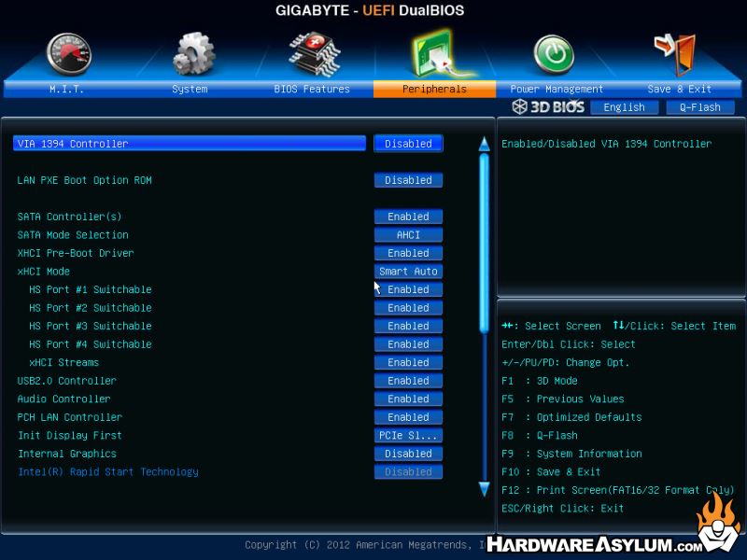This screenshot has width=747, height=560.
Task: Toggle SATA Controller(s) Enabled value
Action: tap(408, 217)
